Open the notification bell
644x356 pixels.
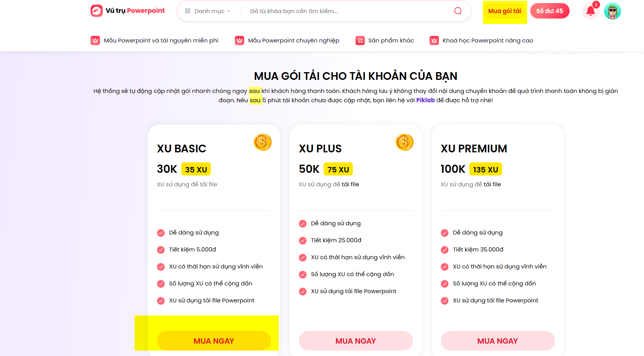(590, 11)
